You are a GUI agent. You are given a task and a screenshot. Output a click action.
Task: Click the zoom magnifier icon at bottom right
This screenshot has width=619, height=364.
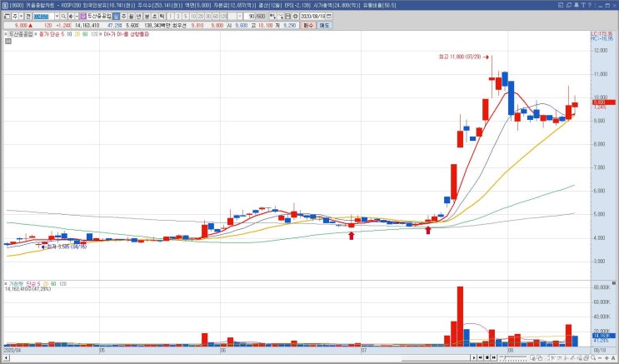[x=593, y=357]
